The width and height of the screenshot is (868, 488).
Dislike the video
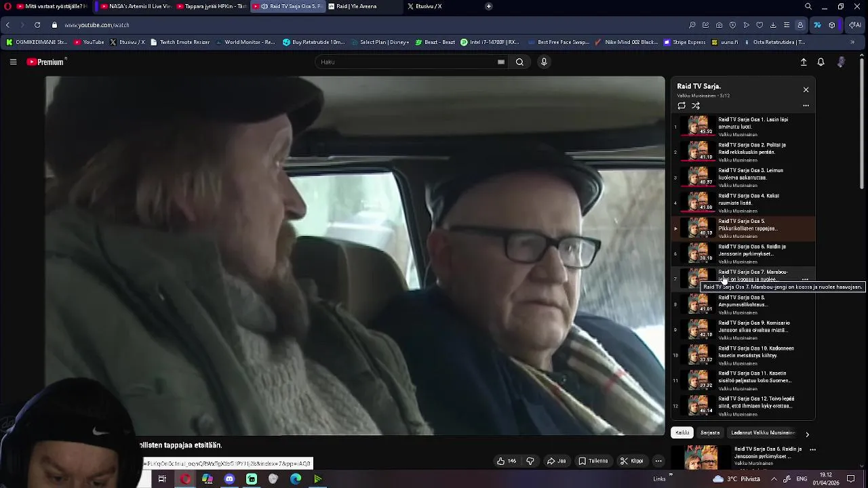[x=530, y=461]
